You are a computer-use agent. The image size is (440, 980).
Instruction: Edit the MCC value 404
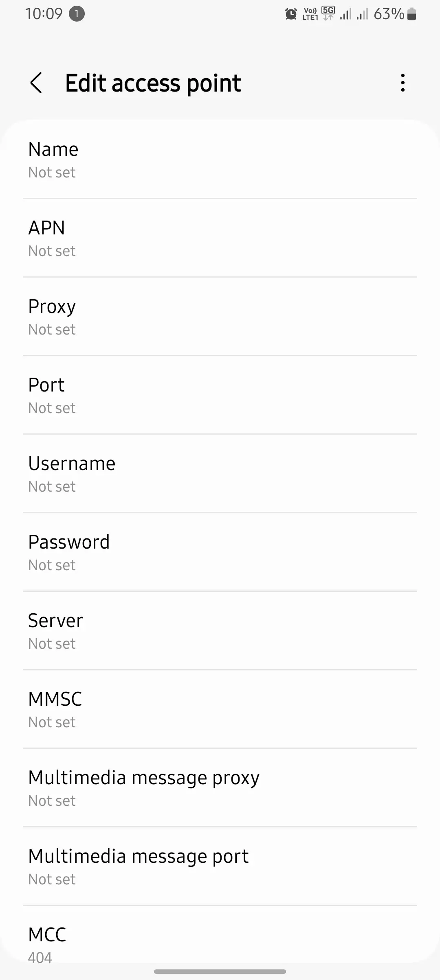pyautogui.click(x=220, y=944)
